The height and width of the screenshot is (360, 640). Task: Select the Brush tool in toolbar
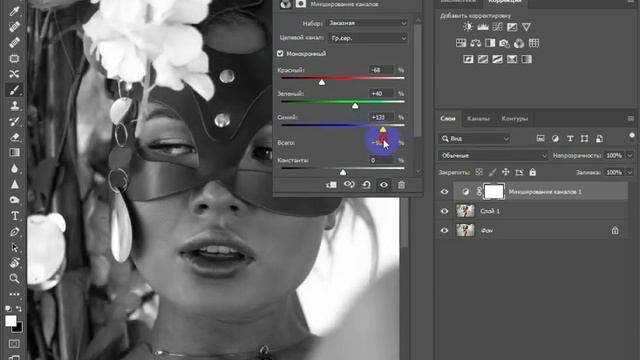click(14, 90)
